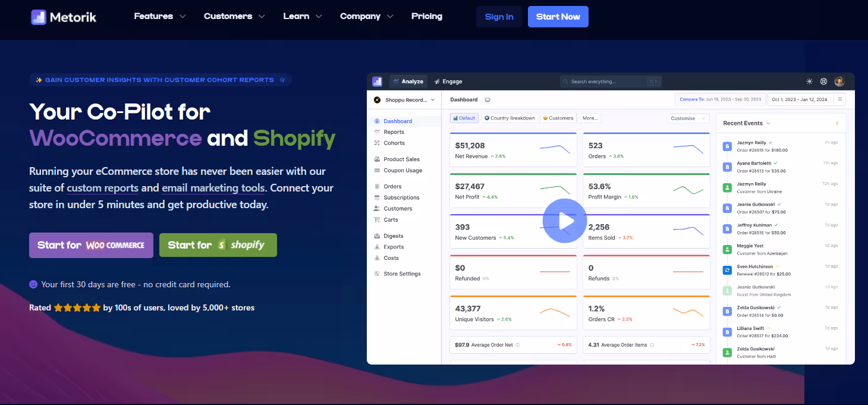
Task: Open the Oct 1, 2023 - Jan 12, 2024 date picker
Action: 800,99
